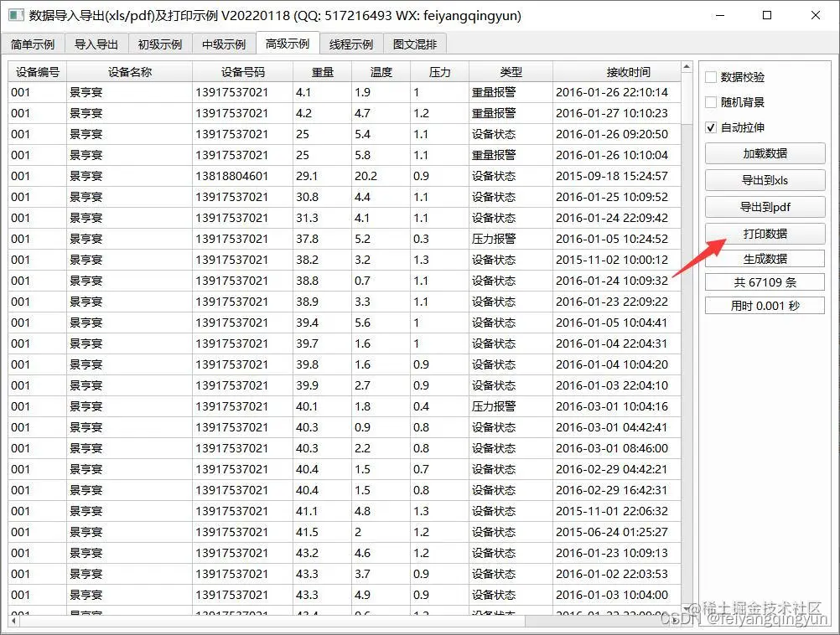This screenshot has width=840, height=635.
Task: Click the 导出到pdf button
Action: pos(765,207)
